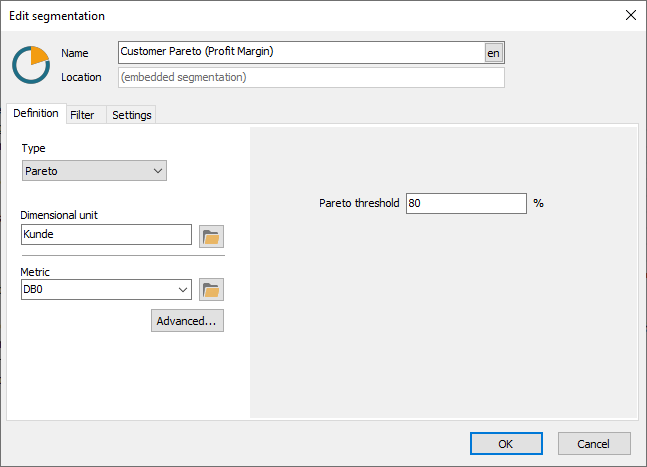Click the Location embedded segmentation field

coord(311,77)
